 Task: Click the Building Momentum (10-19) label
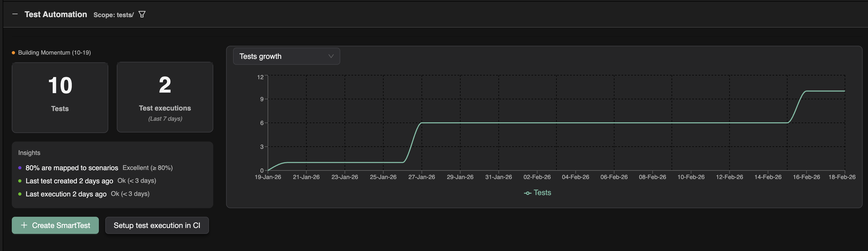coord(54,53)
